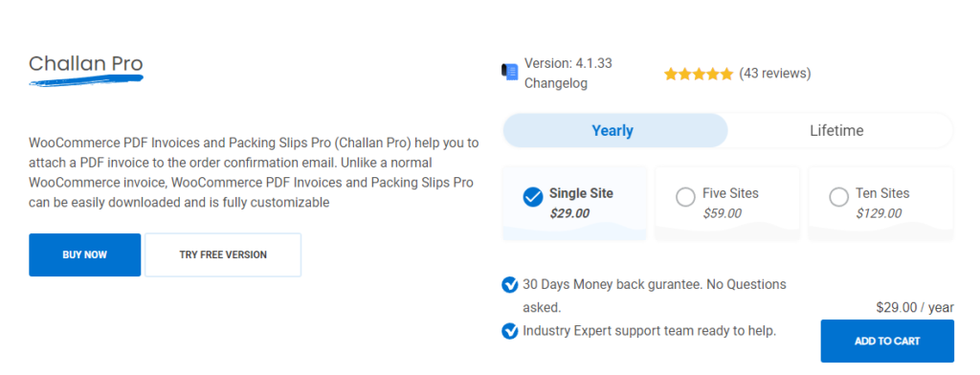Click the blue document version icon
980x375 pixels.
click(x=509, y=73)
